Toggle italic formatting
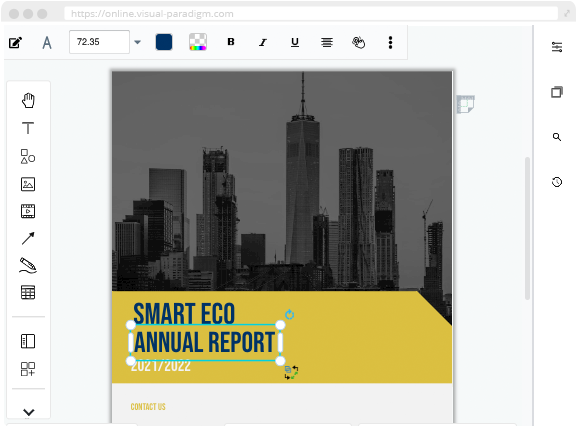The image size is (578, 434). tap(262, 42)
